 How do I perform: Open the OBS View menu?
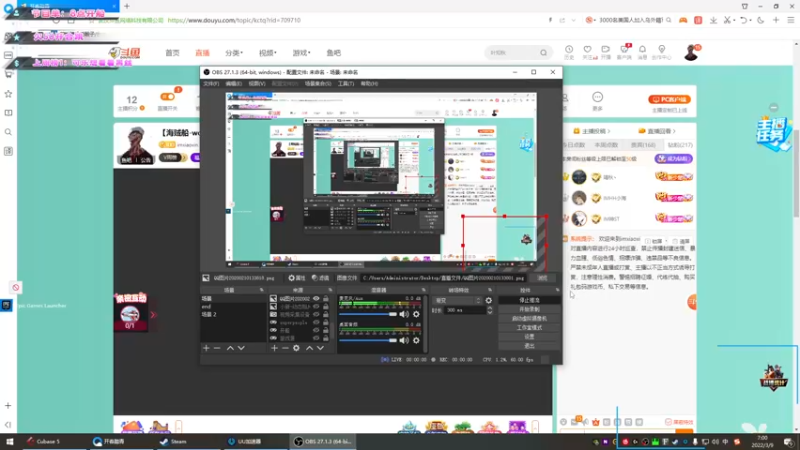click(x=257, y=84)
